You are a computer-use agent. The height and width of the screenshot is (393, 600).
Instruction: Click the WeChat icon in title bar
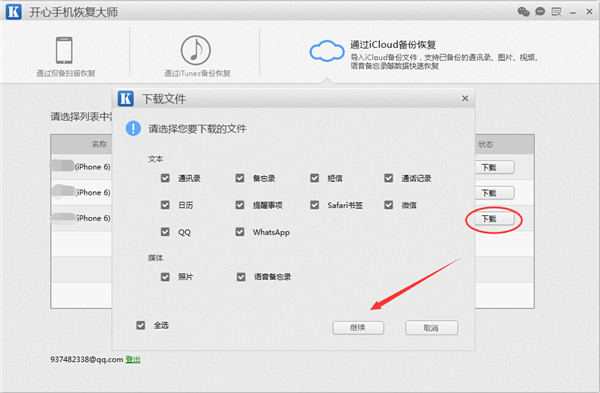pyautogui.click(x=523, y=12)
